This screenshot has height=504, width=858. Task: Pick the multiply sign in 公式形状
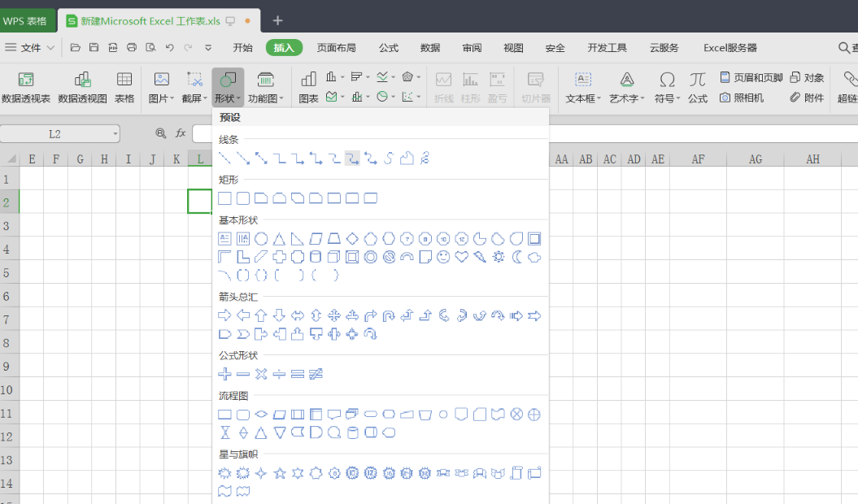(261, 374)
